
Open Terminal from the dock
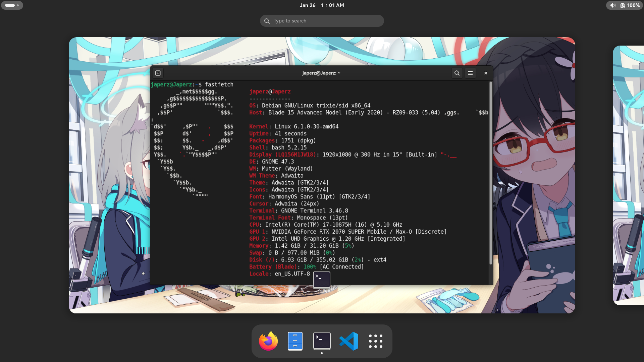pyautogui.click(x=322, y=341)
